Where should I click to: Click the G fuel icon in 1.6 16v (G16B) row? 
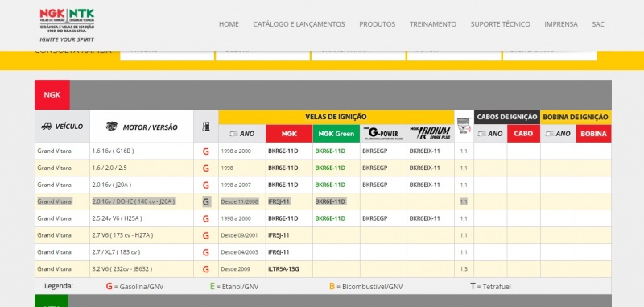[206, 151]
